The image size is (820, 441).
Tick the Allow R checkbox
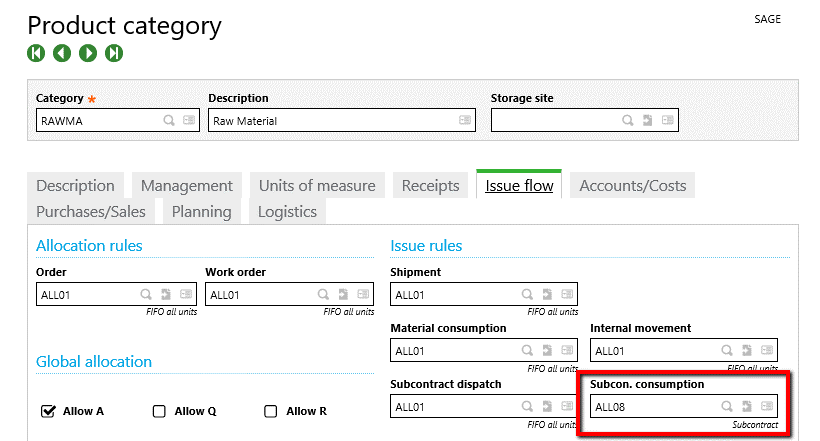coord(270,411)
